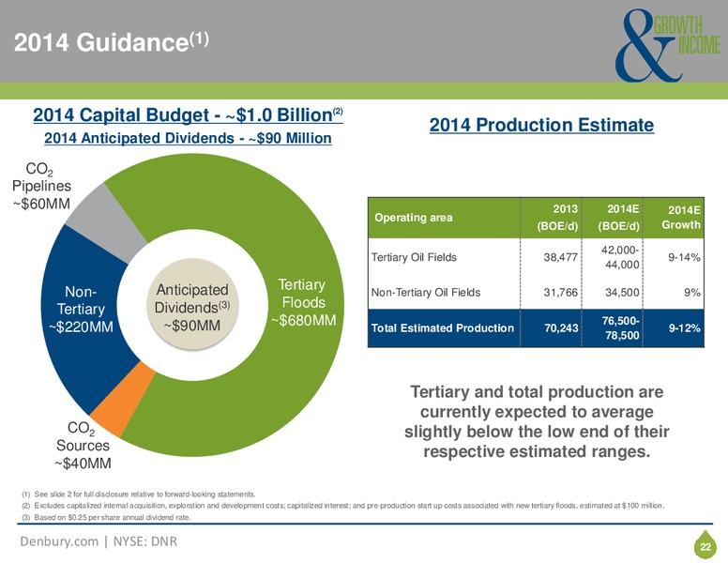
Task: Click footnote (3) about dividend rate
Action: 106,517
